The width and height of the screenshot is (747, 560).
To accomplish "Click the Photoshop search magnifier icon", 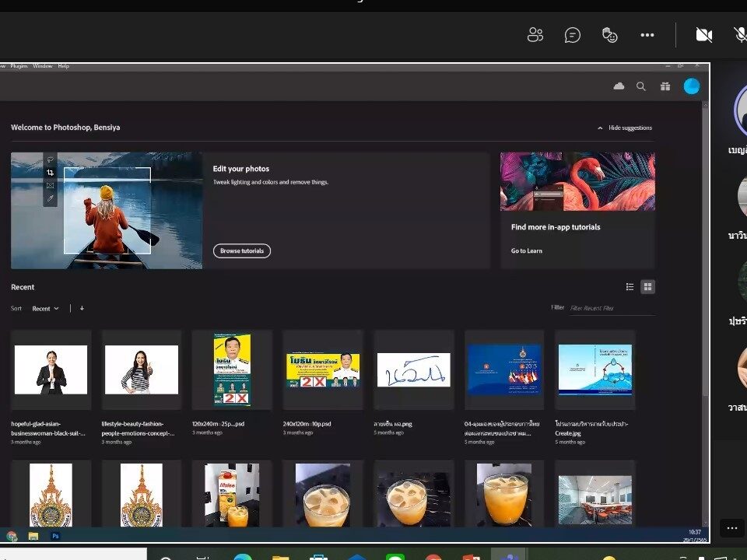I will tap(640, 86).
